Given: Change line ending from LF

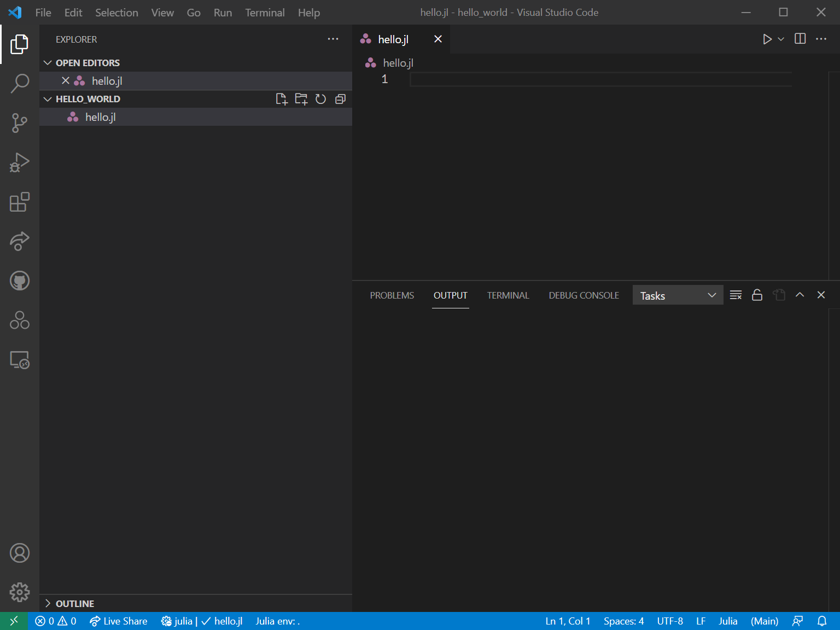Looking at the screenshot, I should coord(701,621).
